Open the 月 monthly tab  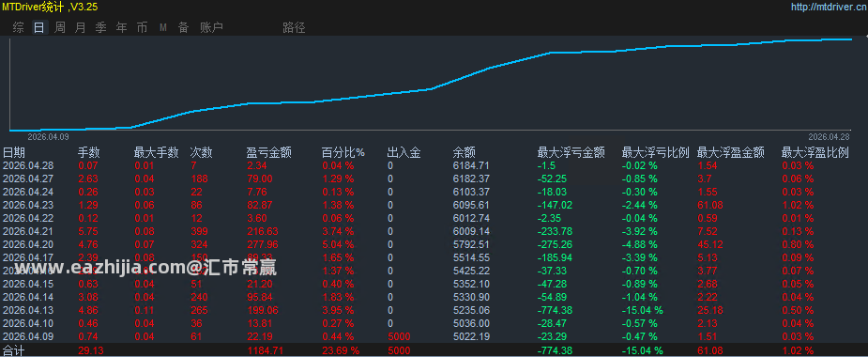(81, 28)
